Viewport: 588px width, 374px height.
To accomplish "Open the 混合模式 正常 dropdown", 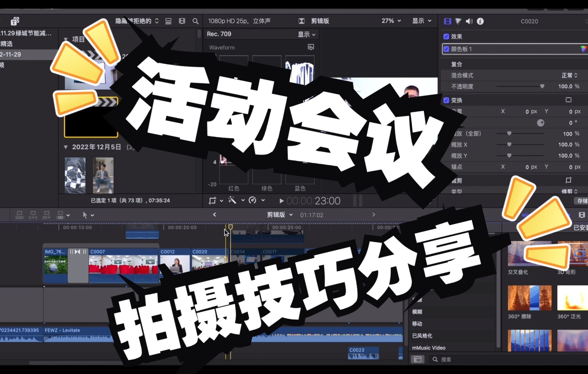I will [570, 75].
